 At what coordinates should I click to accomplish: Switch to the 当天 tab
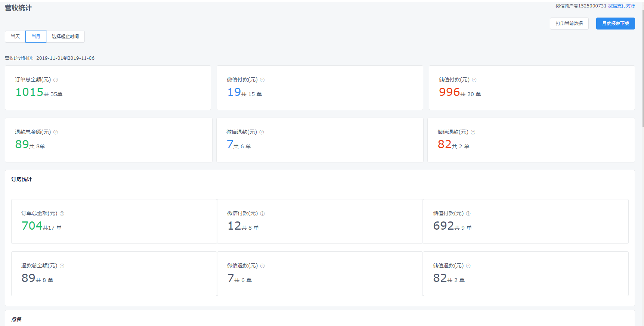(x=15, y=37)
